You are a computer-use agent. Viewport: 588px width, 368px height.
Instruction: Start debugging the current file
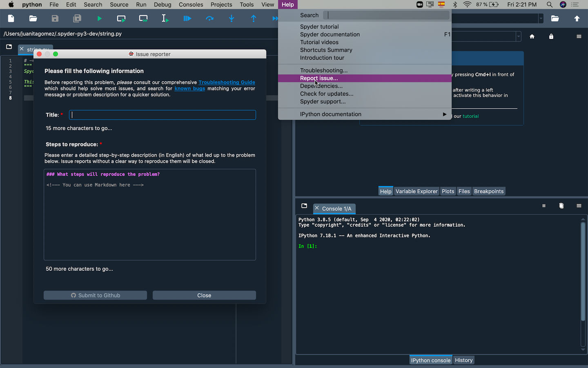tap(187, 18)
